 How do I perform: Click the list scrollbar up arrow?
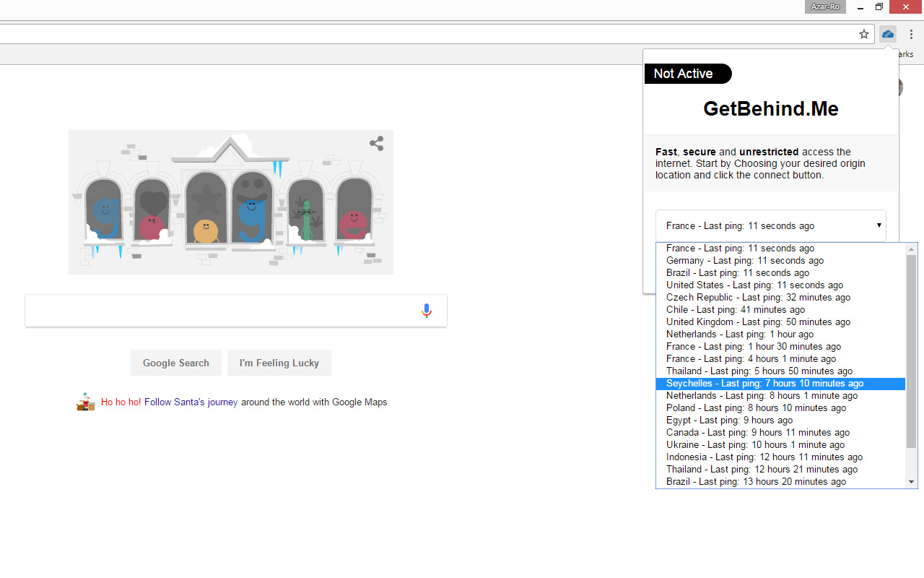click(x=911, y=249)
